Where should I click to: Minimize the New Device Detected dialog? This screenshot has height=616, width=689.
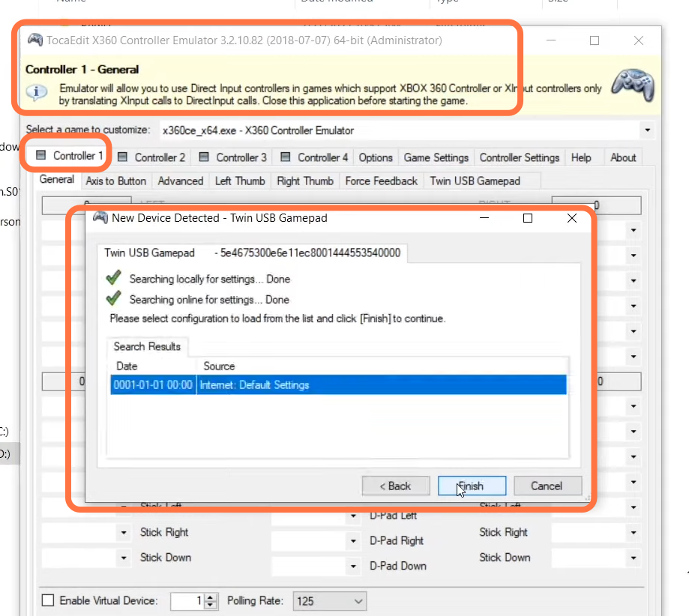point(484,218)
